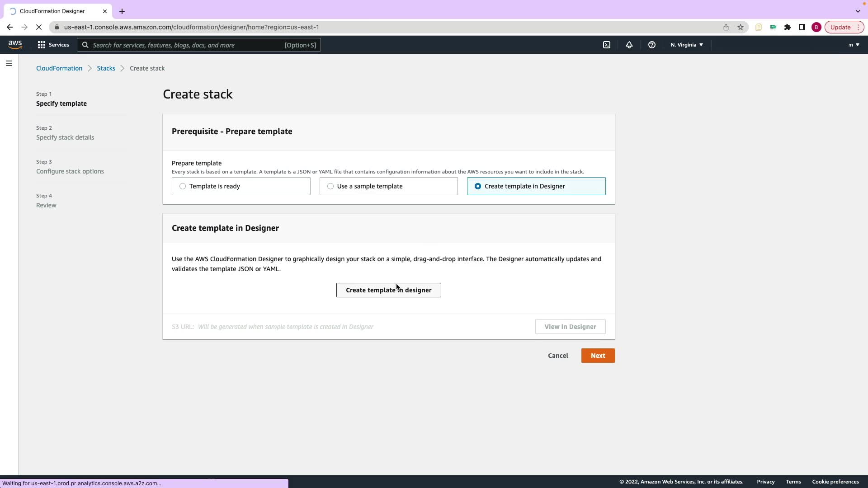
Task: Select Create template in Designer radio
Action: coord(478,186)
